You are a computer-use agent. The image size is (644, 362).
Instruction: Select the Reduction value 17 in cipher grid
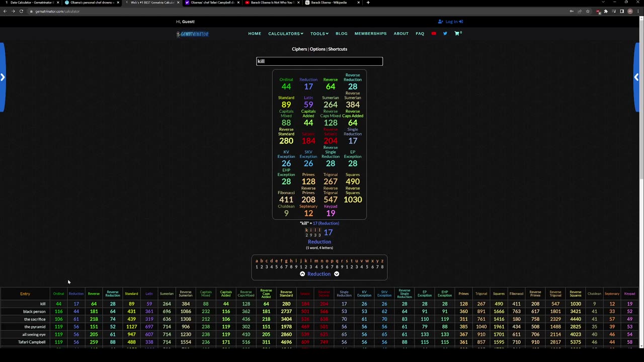[x=308, y=86]
